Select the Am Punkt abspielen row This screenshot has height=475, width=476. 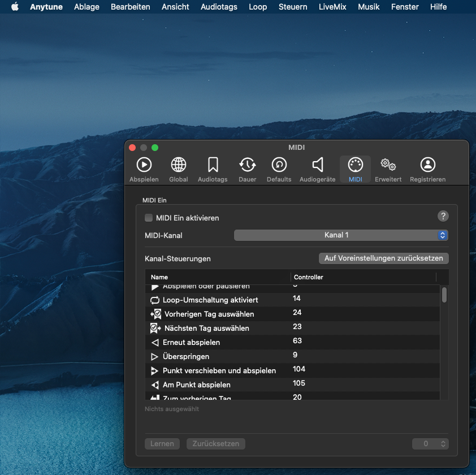coord(292,385)
